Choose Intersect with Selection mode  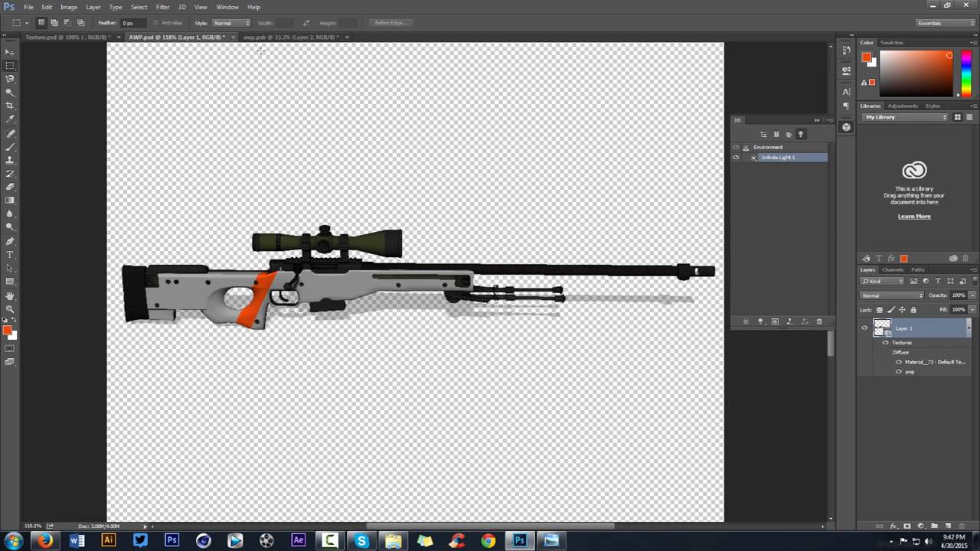(80, 23)
